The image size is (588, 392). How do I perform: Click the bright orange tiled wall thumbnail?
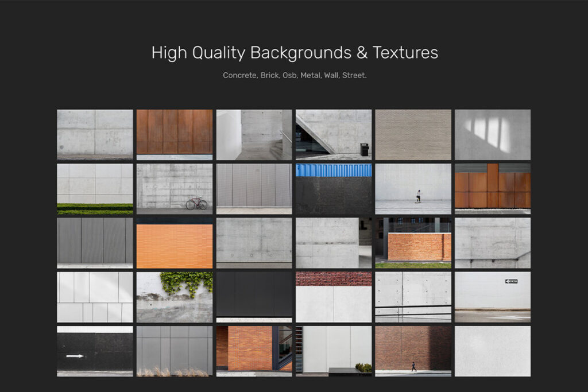[x=174, y=243]
